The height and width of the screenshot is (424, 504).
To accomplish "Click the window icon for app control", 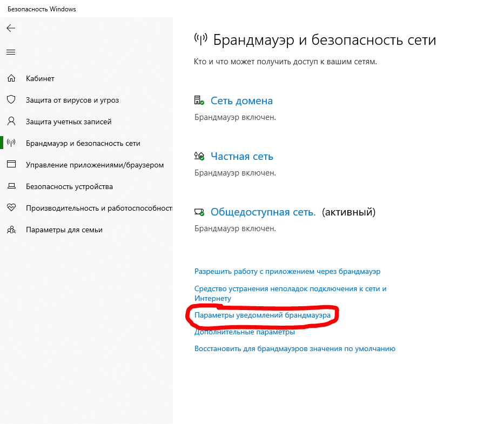I will coord(11,164).
